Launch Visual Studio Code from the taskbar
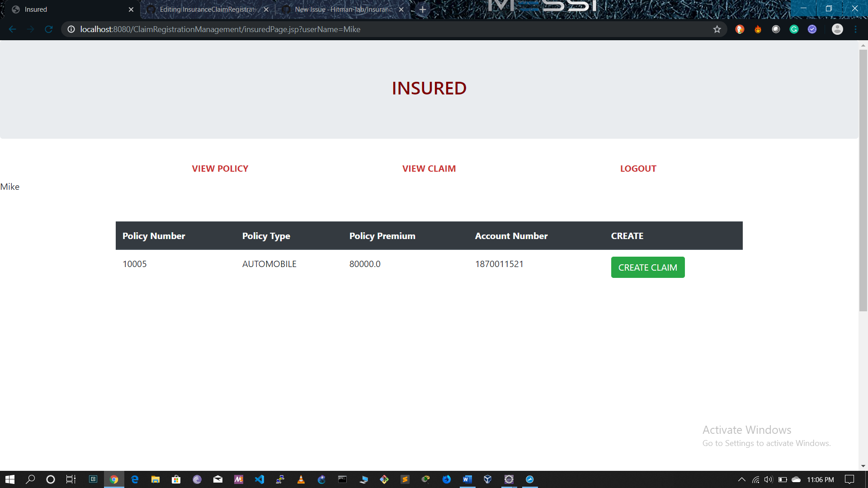The image size is (868, 488). [259, 479]
